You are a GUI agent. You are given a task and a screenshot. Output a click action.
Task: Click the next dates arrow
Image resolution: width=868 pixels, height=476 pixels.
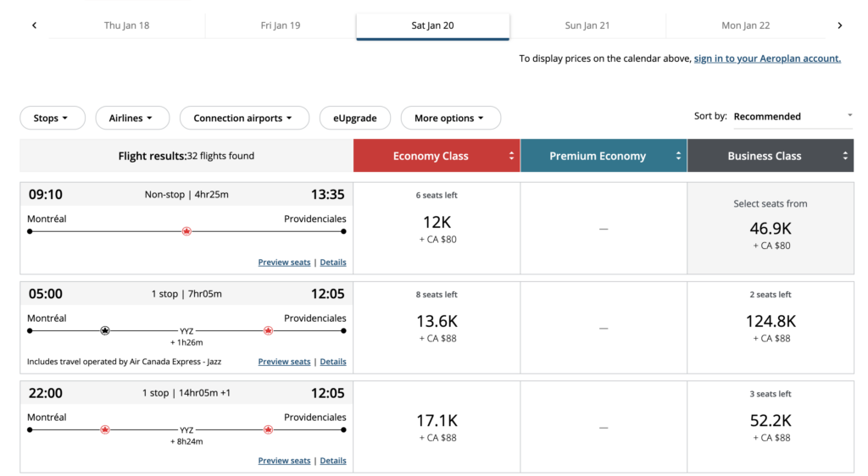[x=839, y=25]
